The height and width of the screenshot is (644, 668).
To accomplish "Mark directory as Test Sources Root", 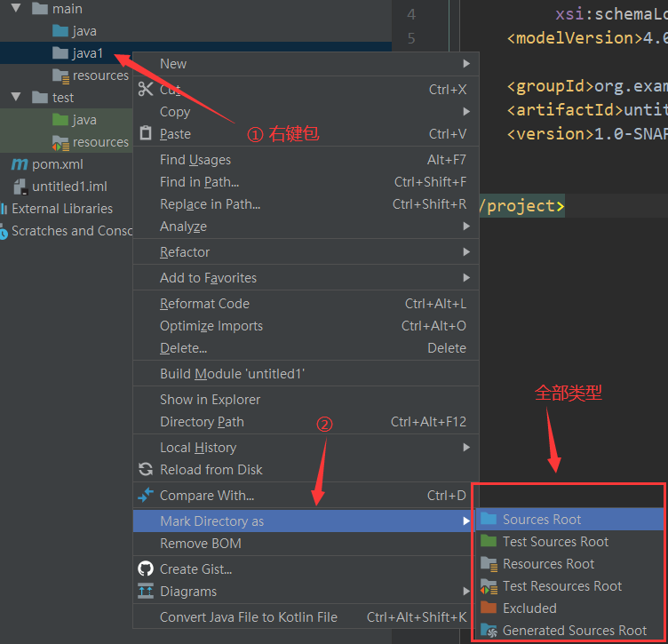I will 569,541.
